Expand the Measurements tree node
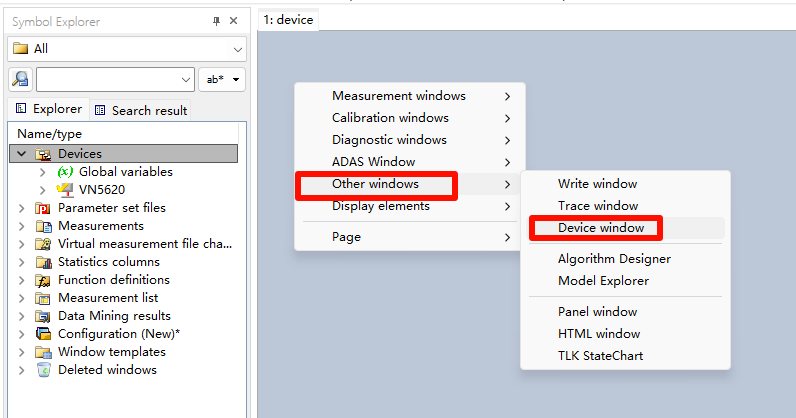796x418 pixels. 22,226
